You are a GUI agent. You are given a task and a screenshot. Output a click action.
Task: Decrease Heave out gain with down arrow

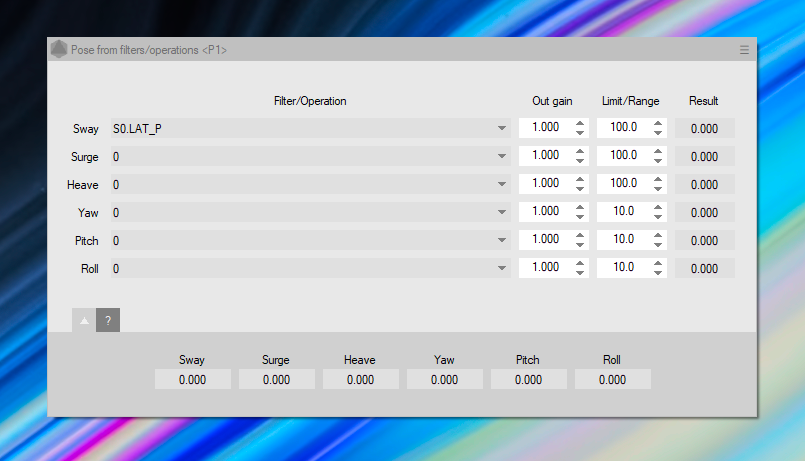[580, 189]
